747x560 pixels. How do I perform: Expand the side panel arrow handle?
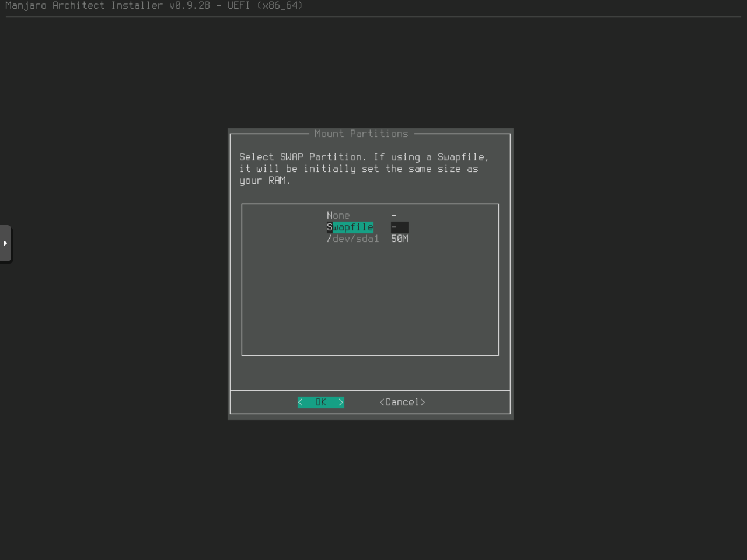point(5,243)
